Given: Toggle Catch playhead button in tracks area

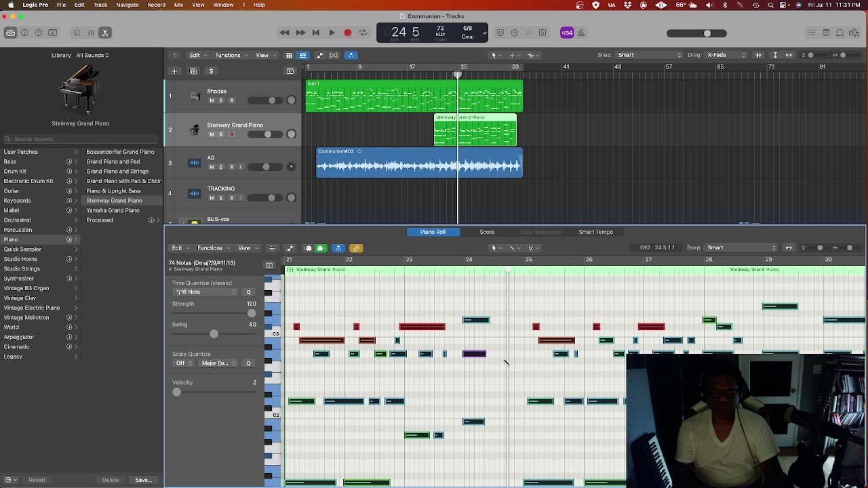Looking at the screenshot, I should 351,55.
